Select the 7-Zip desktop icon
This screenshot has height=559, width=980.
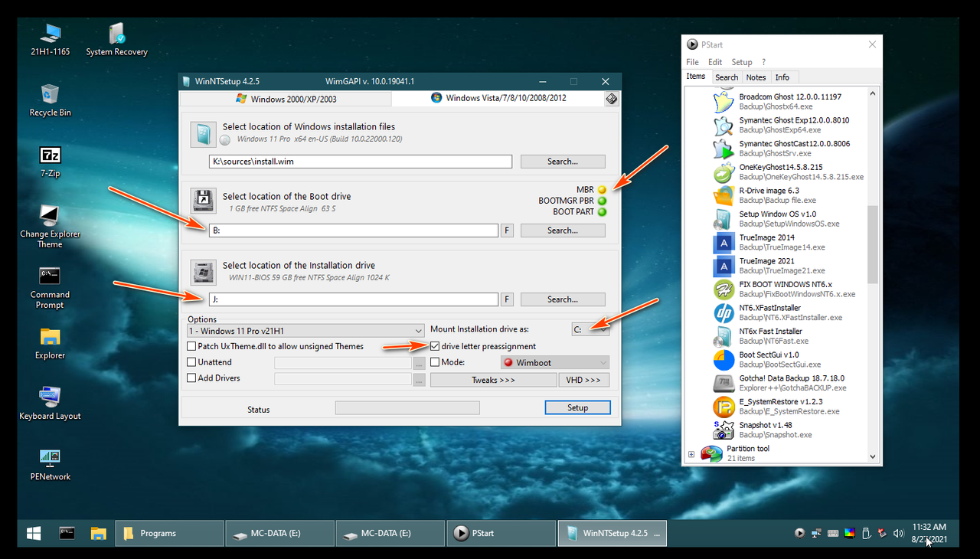coord(50,161)
